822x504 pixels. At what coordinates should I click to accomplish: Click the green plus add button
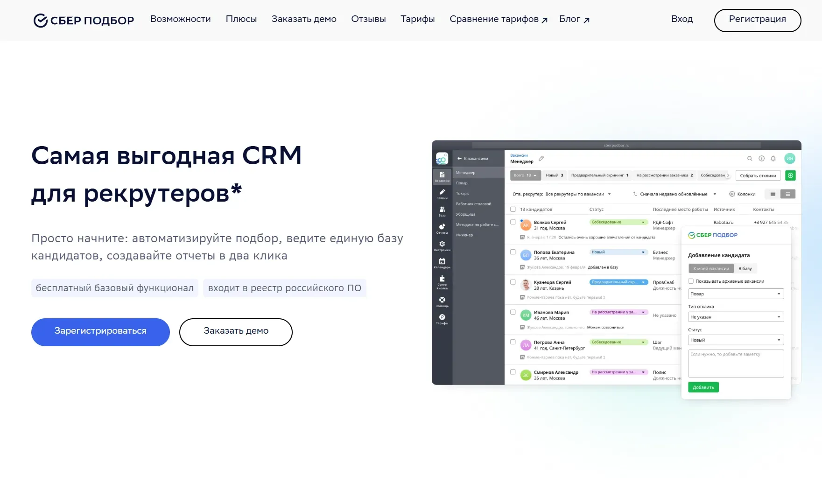pyautogui.click(x=790, y=175)
